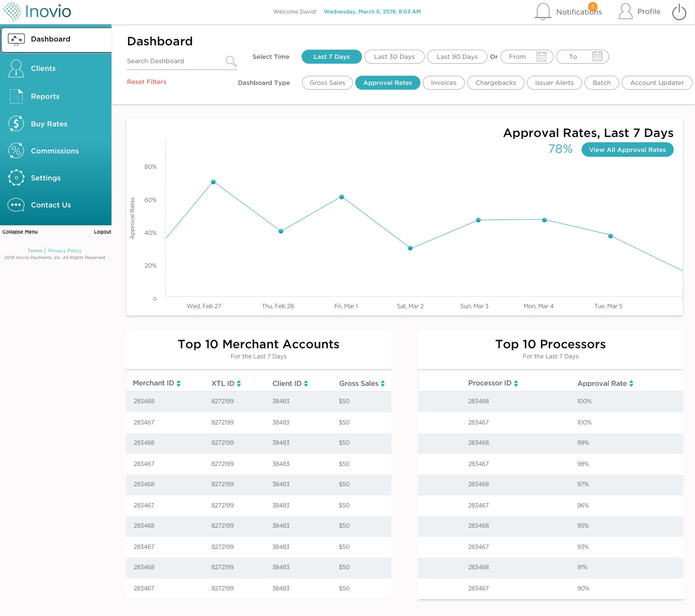The width and height of the screenshot is (695, 616).
Task: Sort by Approval Rate column arrows
Action: (x=631, y=383)
